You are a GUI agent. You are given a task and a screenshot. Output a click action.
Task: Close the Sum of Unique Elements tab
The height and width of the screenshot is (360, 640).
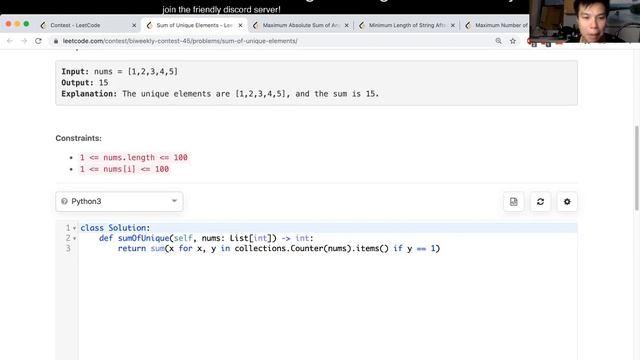[x=240, y=25]
